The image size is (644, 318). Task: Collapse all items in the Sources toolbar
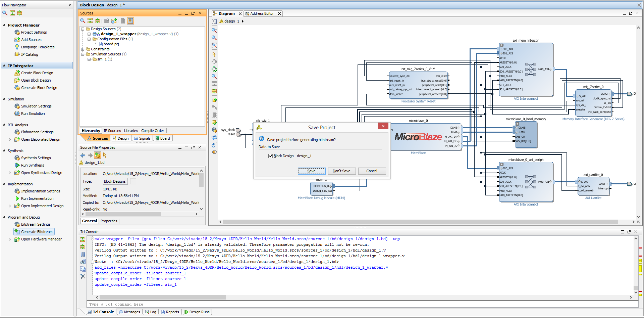click(90, 21)
